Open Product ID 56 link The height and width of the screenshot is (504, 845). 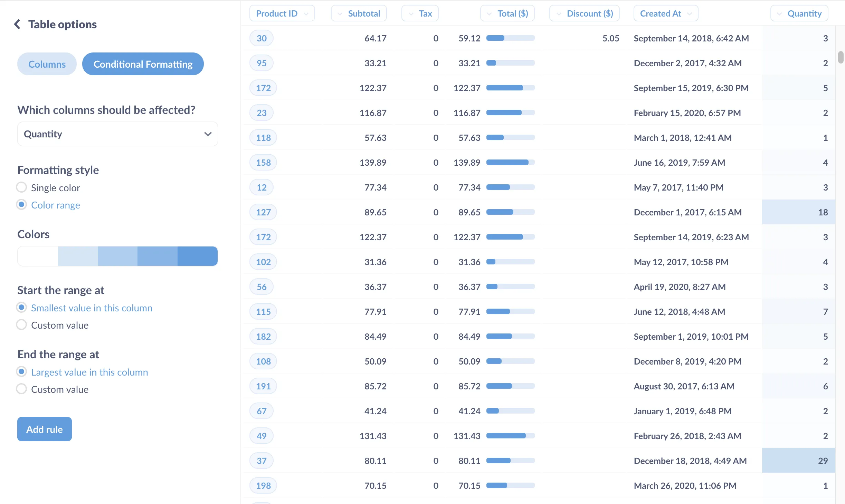pos(262,287)
